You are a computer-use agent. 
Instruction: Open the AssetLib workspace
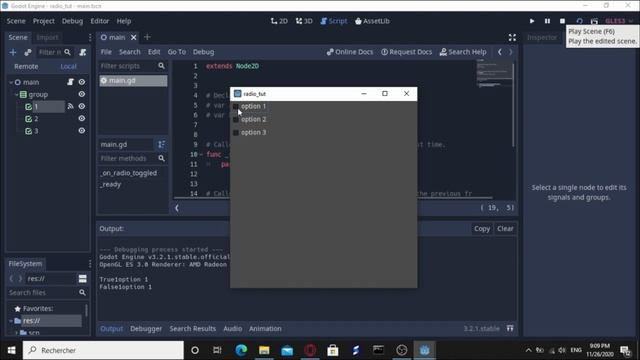point(372,21)
